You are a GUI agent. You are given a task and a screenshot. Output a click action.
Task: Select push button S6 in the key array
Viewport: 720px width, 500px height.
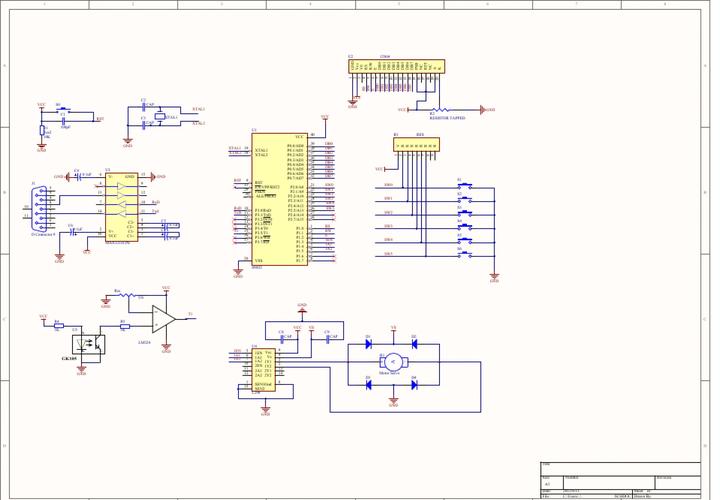click(465, 255)
